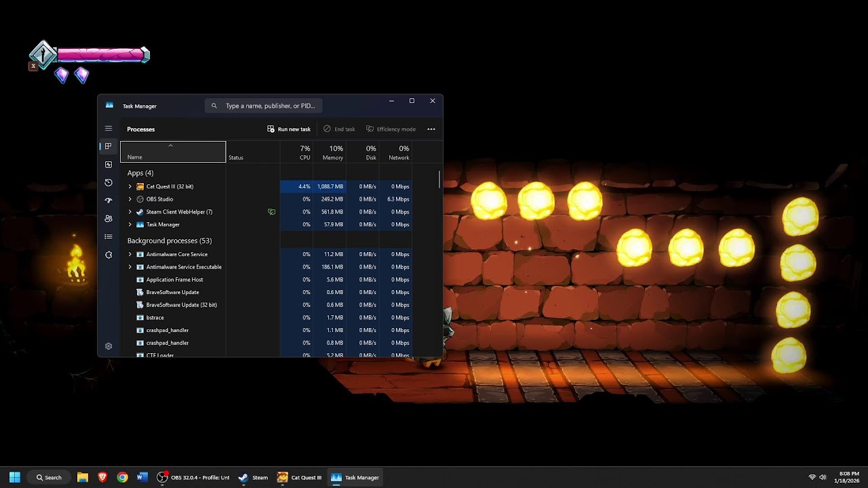Open the Performance page in sidebar
Image resolution: width=868 pixels, height=488 pixels.
[x=108, y=165]
